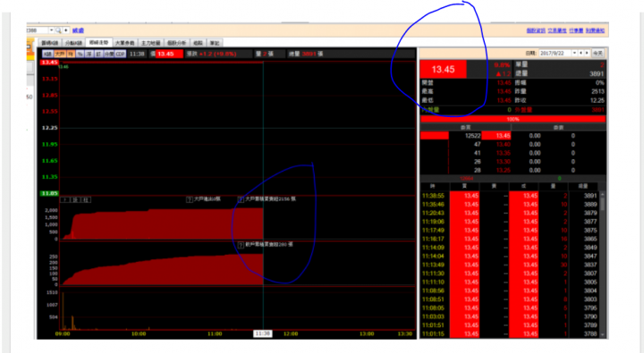The width and height of the screenshot is (644, 353).
Task: Click the 昨量 value 2513
Action: [x=597, y=91]
